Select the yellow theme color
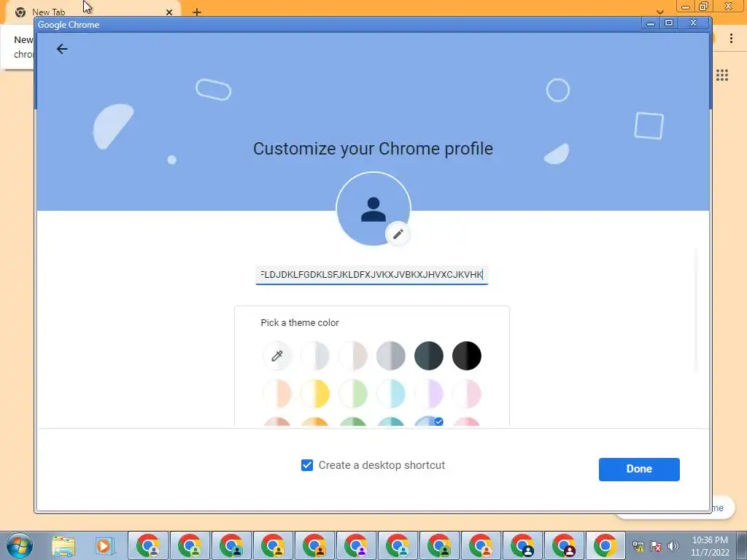The height and width of the screenshot is (560, 747). (315, 394)
